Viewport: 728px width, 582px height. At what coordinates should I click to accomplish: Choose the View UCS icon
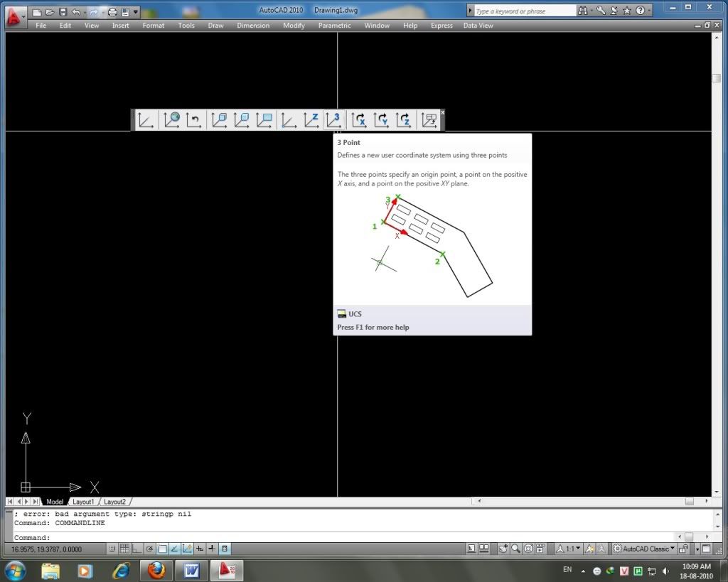click(x=264, y=120)
